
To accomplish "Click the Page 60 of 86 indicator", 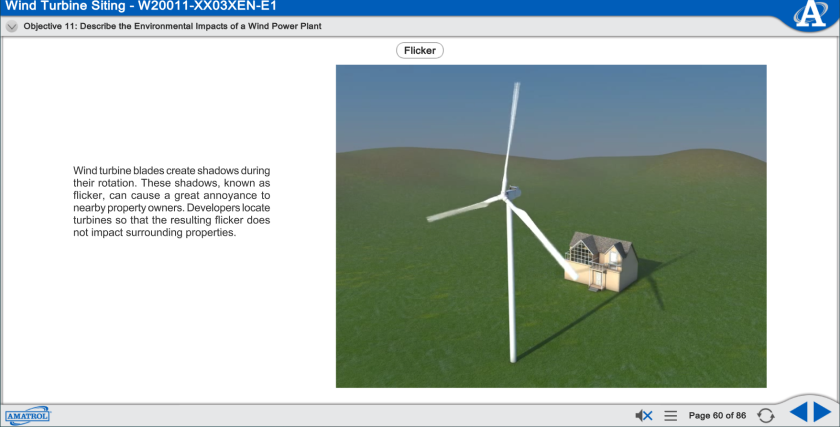I will coord(717,415).
